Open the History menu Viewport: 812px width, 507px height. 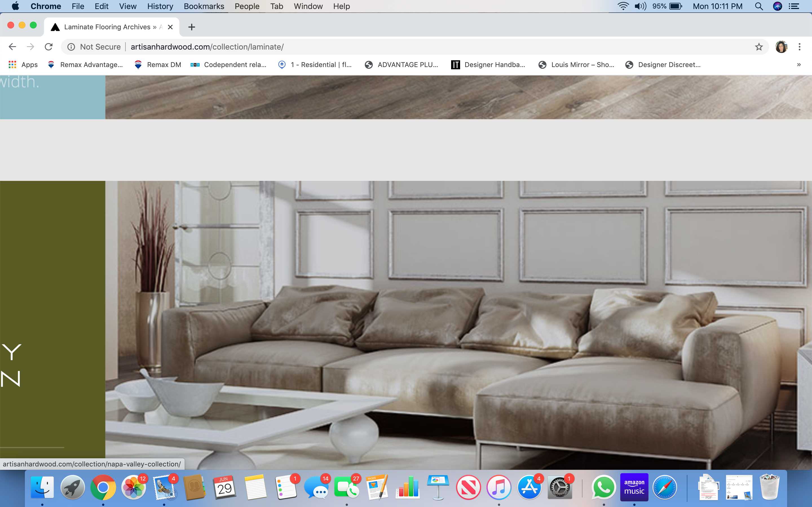click(x=160, y=6)
